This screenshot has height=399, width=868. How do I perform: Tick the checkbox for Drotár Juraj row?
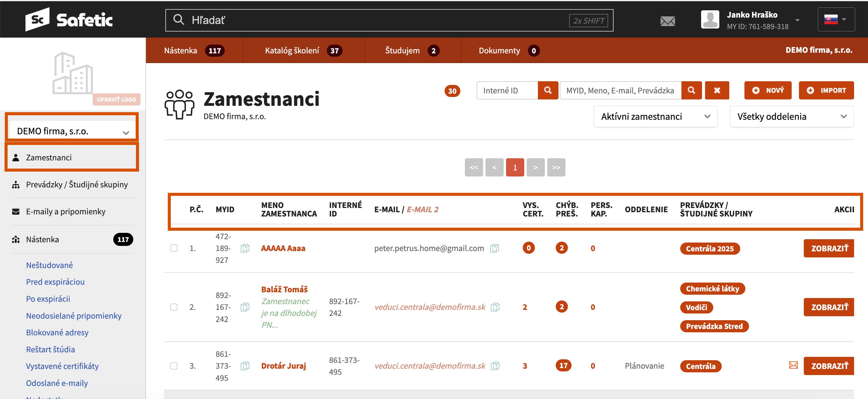pos(174,366)
